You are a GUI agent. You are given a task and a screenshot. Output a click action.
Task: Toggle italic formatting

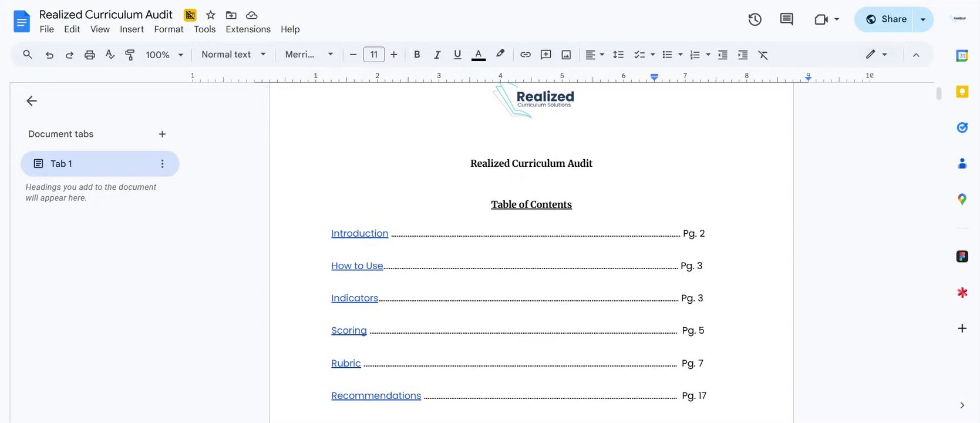click(x=437, y=55)
